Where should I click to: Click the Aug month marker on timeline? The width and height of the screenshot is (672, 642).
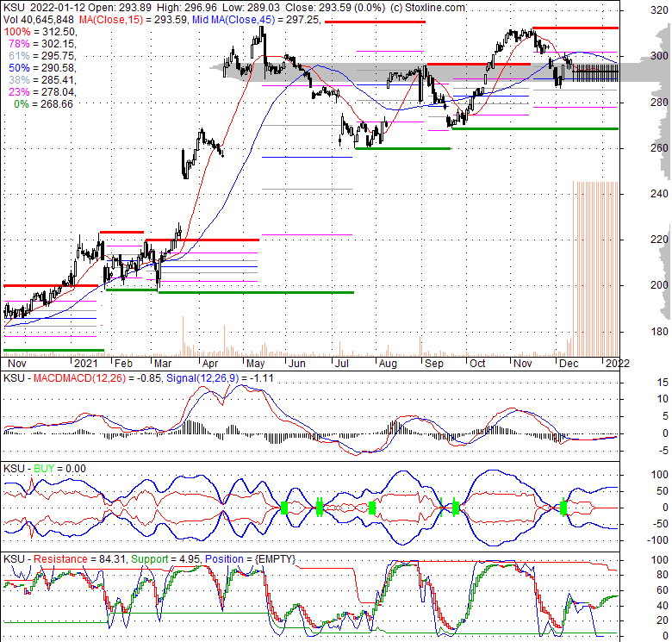388,364
